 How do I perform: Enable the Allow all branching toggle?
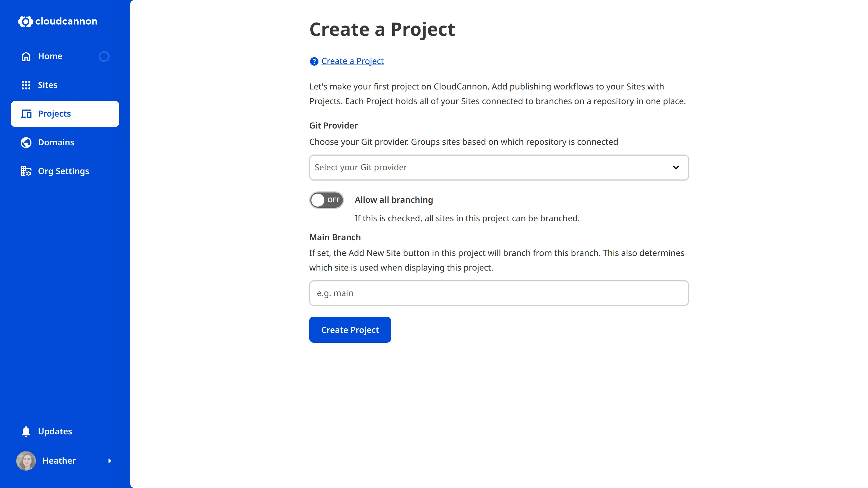click(x=326, y=200)
